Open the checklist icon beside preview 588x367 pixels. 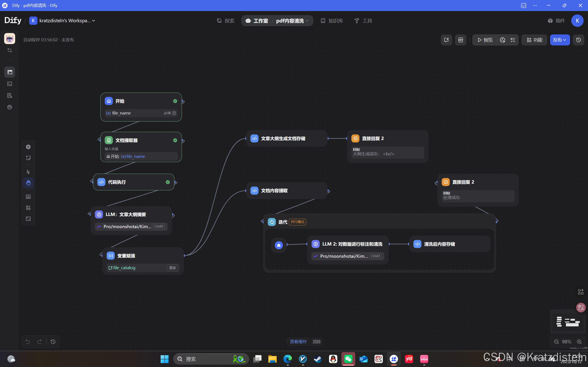coord(513,40)
